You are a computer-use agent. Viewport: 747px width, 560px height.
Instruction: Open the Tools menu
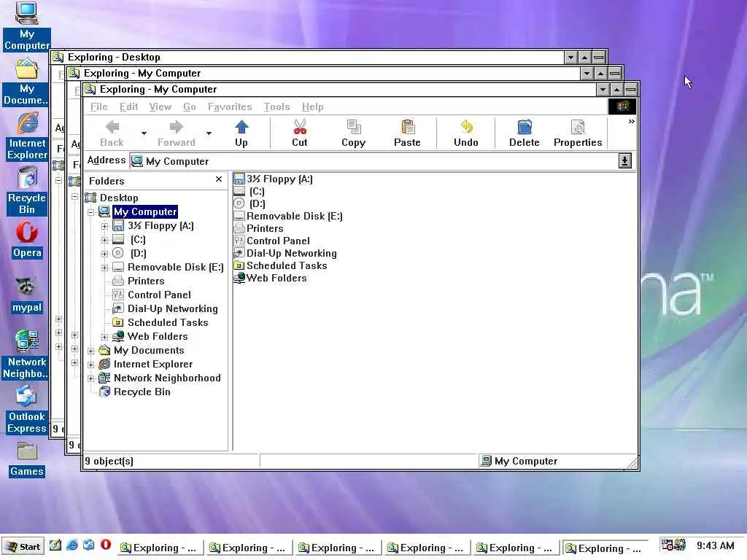276,106
